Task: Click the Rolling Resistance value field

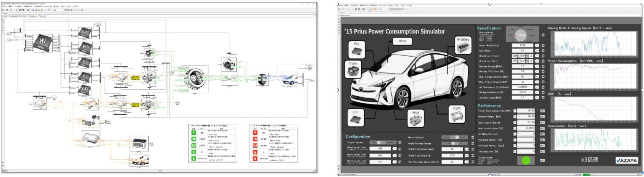Action: click(522, 92)
